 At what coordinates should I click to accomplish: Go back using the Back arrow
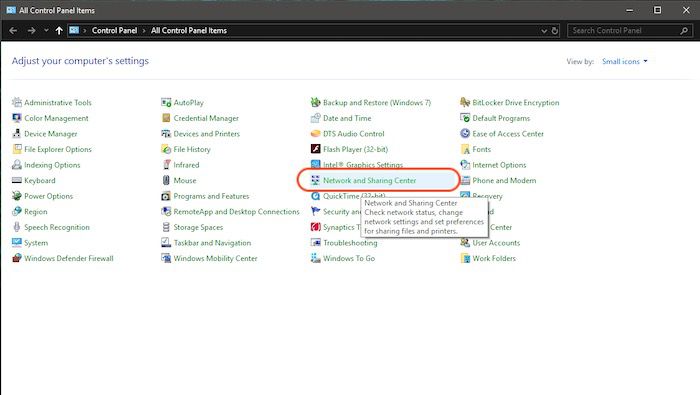pos(13,30)
